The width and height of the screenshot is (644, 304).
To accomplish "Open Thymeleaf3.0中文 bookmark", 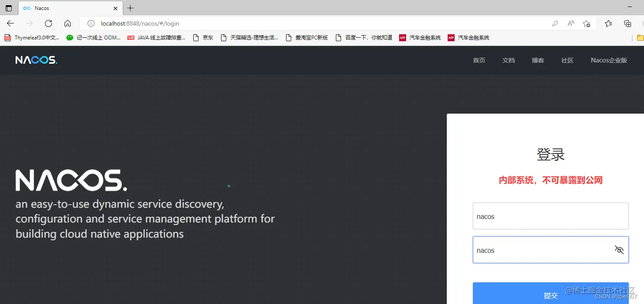I will (32, 38).
